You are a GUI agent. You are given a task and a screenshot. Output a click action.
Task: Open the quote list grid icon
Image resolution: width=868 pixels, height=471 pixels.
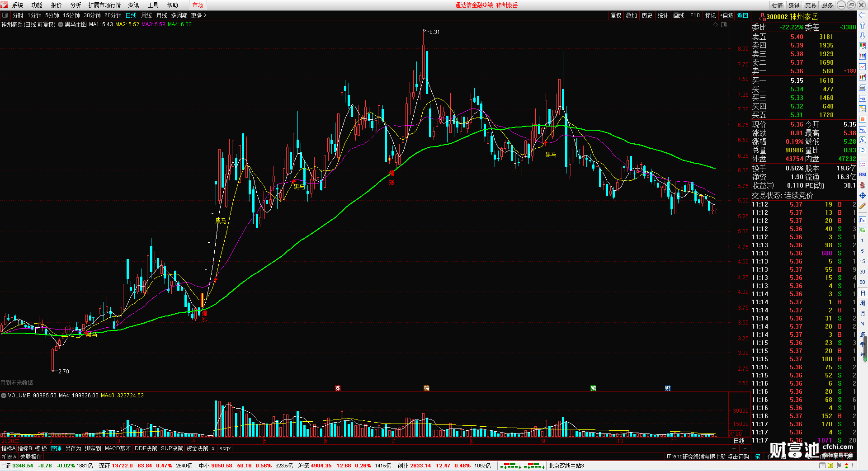pyautogui.click(x=862, y=57)
